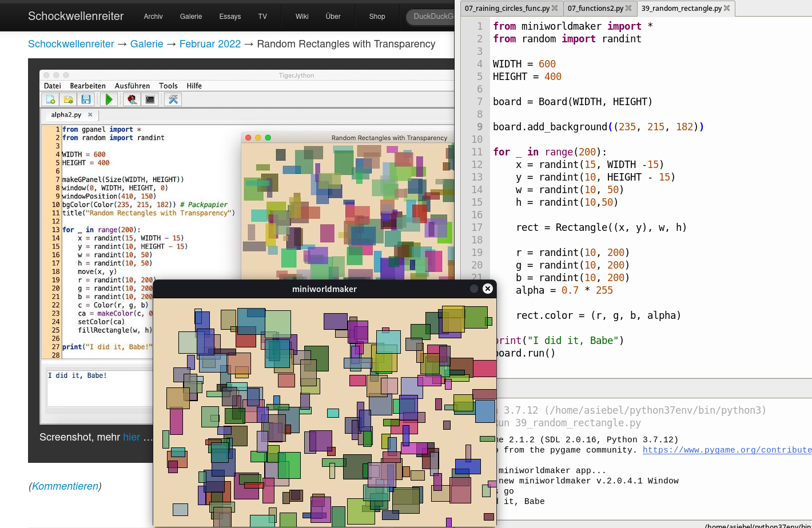Follow the pygame.org contribute link
The width and height of the screenshot is (812, 528).
tap(727, 450)
